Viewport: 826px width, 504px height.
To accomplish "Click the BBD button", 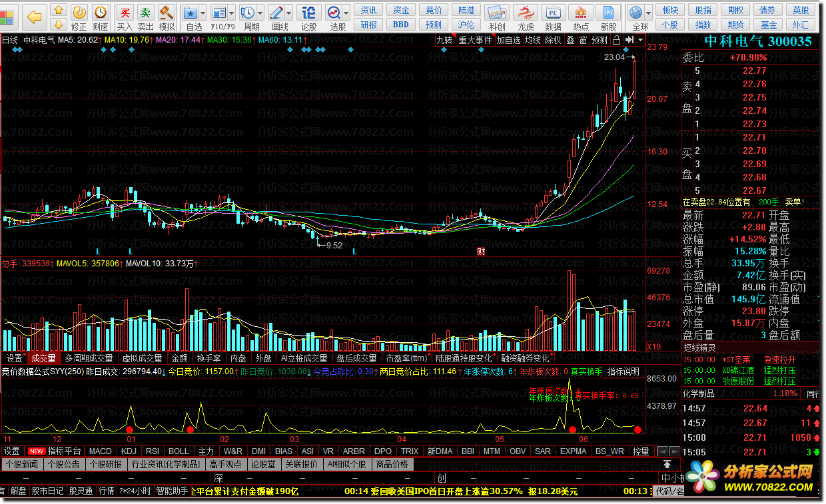I will pyautogui.click(x=400, y=25).
